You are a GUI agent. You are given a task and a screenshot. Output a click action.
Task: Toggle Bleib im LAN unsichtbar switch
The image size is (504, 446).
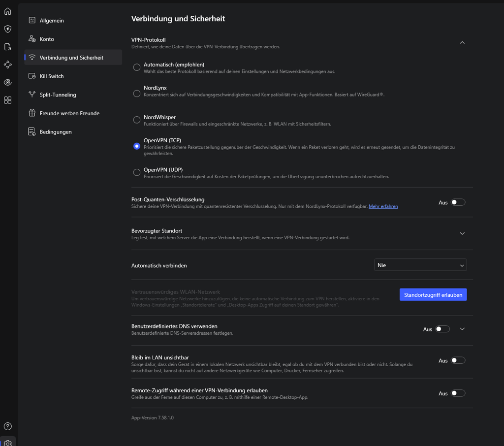click(x=458, y=360)
